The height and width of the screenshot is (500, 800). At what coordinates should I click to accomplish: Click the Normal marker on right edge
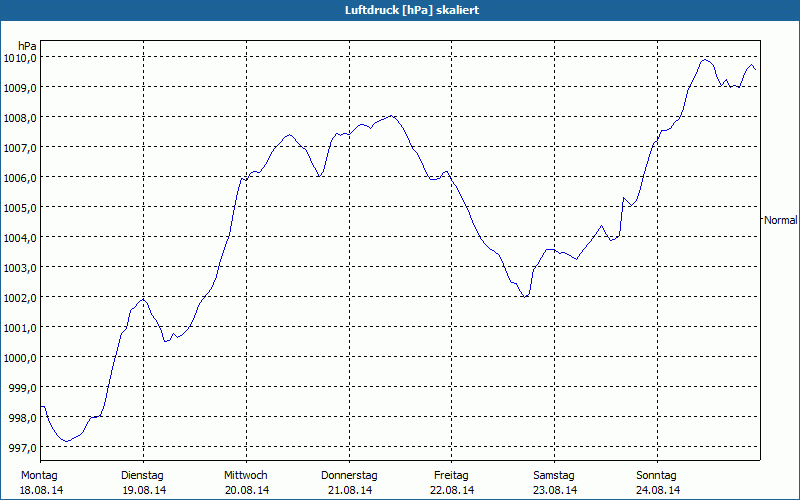781,219
